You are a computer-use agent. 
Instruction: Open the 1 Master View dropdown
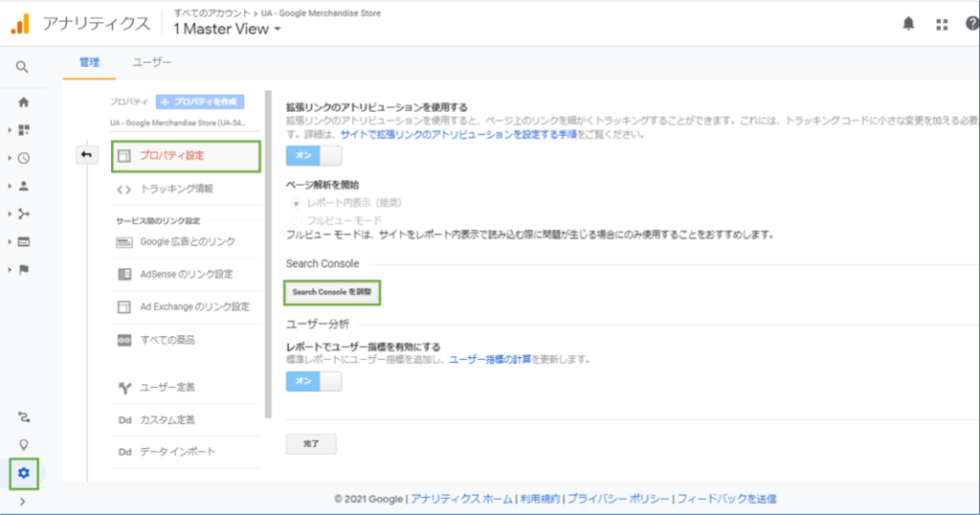click(227, 29)
